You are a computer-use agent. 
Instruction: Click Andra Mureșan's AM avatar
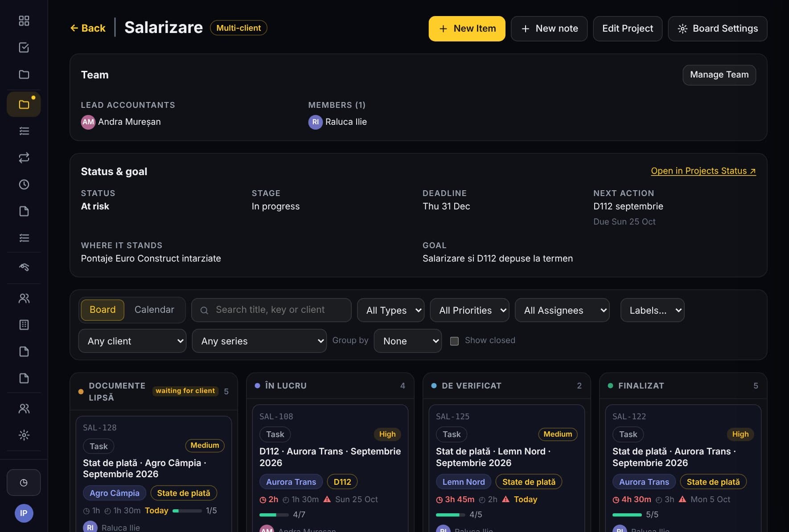[88, 122]
